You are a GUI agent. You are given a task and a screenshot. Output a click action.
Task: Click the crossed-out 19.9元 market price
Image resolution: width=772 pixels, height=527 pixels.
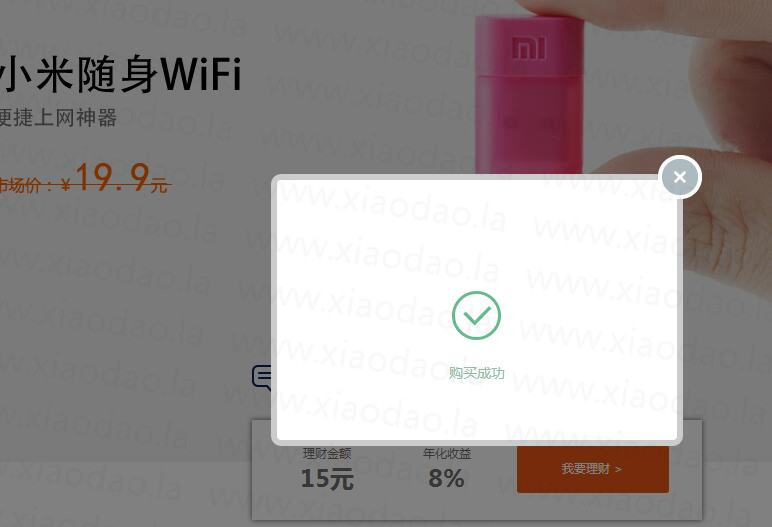pos(122,178)
